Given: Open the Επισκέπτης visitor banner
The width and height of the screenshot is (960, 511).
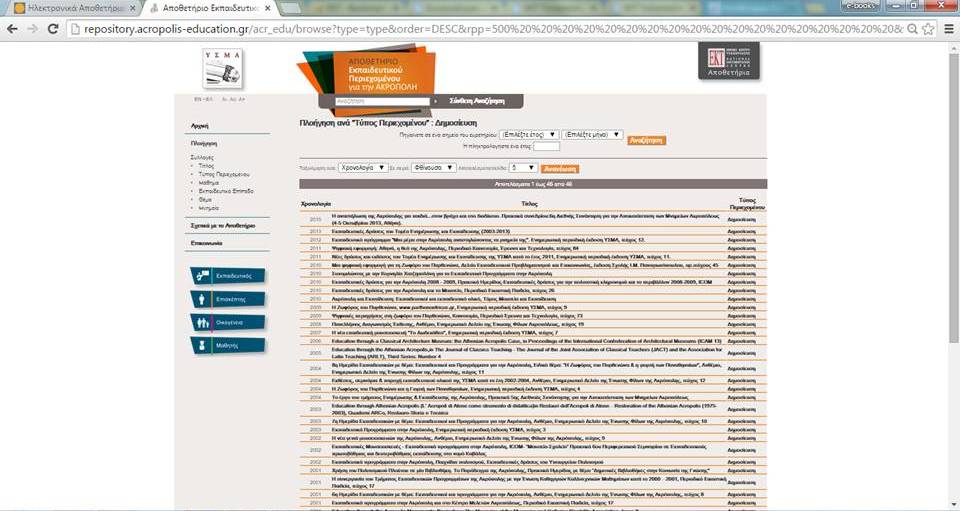Looking at the screenshot, I should (x=227, y=299).
